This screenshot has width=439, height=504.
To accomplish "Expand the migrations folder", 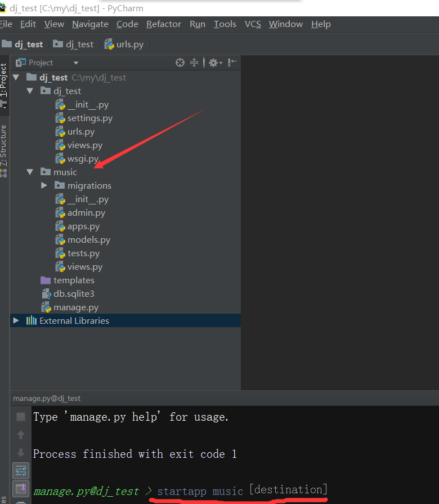I will [44, 185].
